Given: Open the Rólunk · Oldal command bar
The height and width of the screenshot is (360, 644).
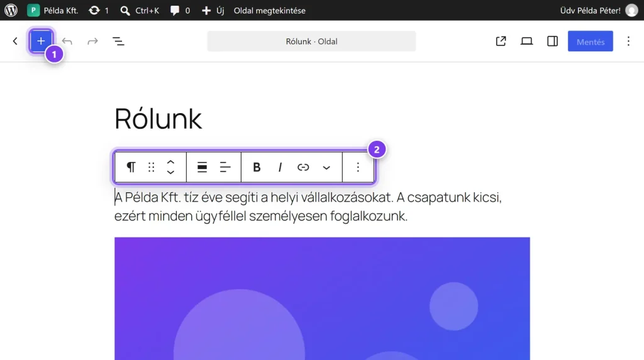Looking at the screenshot, I should (x=311, y=41).
